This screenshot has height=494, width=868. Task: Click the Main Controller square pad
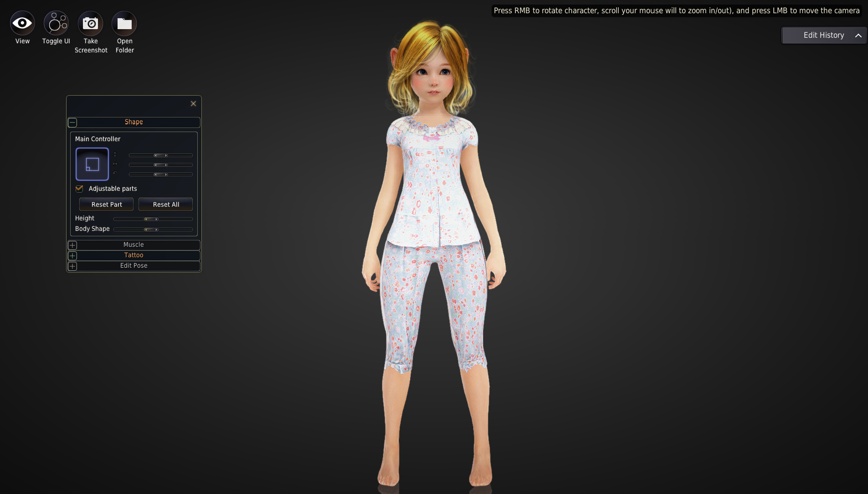[92, 164]
